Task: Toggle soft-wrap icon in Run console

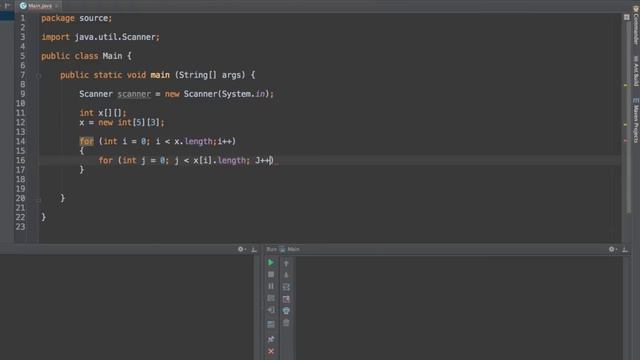Action: tap(286, 287)
